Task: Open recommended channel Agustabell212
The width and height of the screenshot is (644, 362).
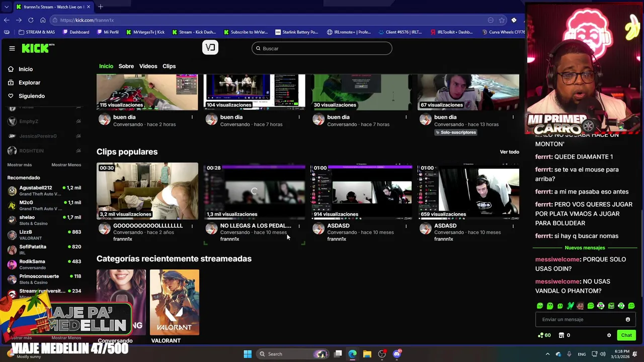Action: [44, 191]
